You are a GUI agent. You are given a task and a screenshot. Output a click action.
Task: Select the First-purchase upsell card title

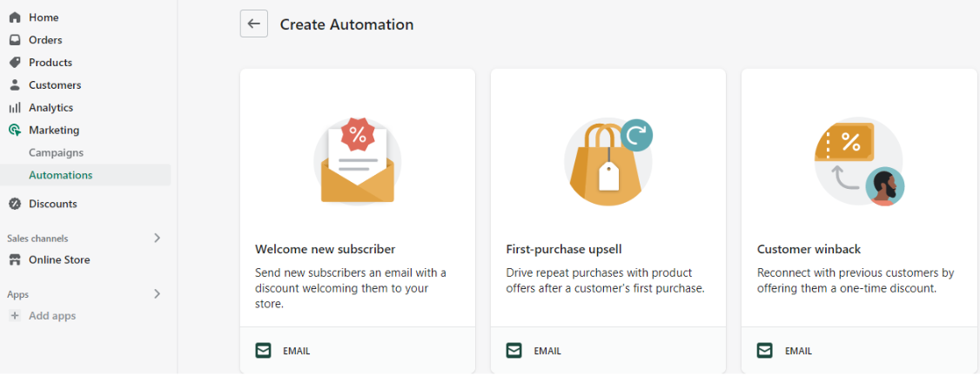click(x=564, y=250)
